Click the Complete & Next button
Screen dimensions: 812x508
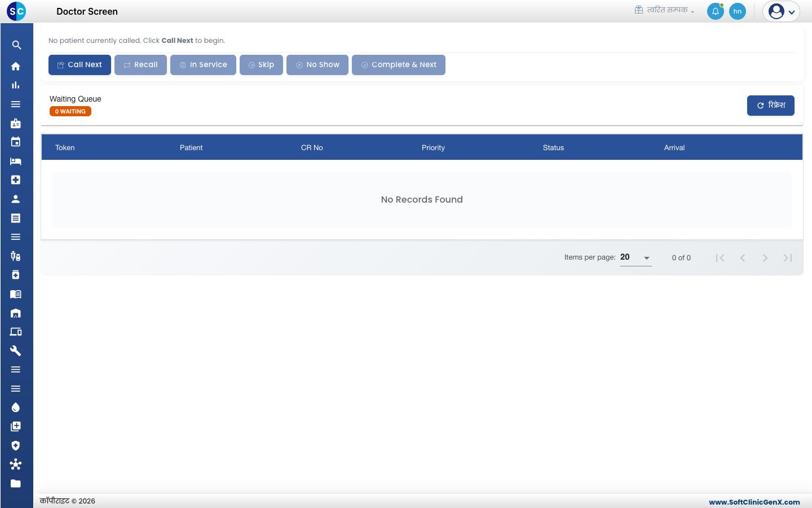click(x=399, y=65)
